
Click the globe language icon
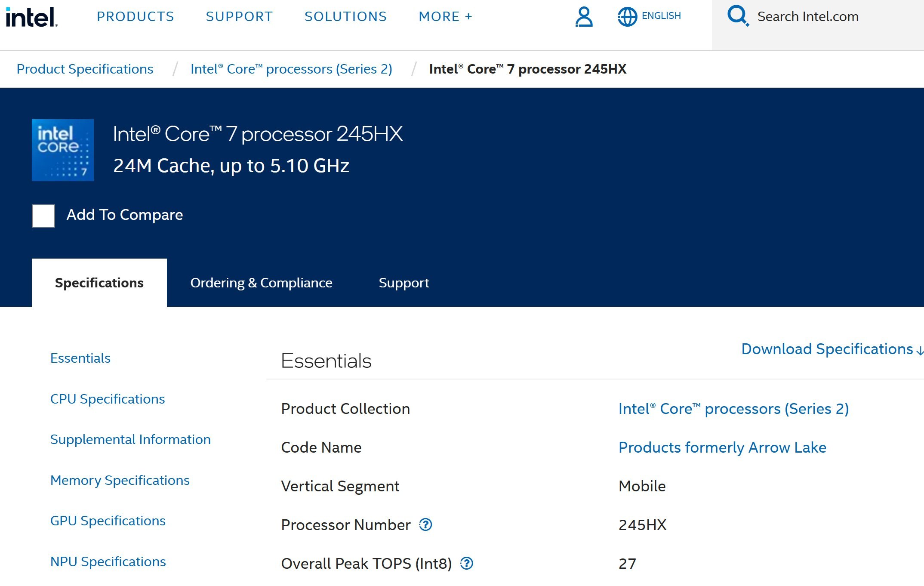coord(627,17)
